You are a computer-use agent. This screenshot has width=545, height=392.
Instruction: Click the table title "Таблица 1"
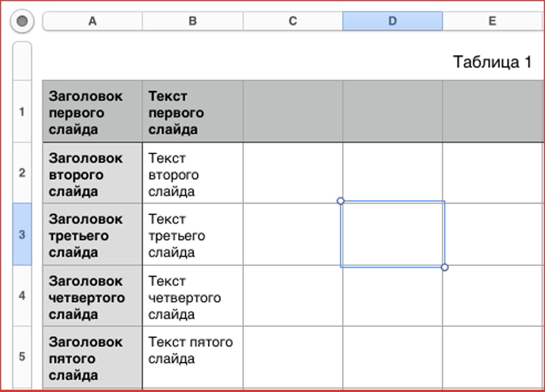(492, 62)
